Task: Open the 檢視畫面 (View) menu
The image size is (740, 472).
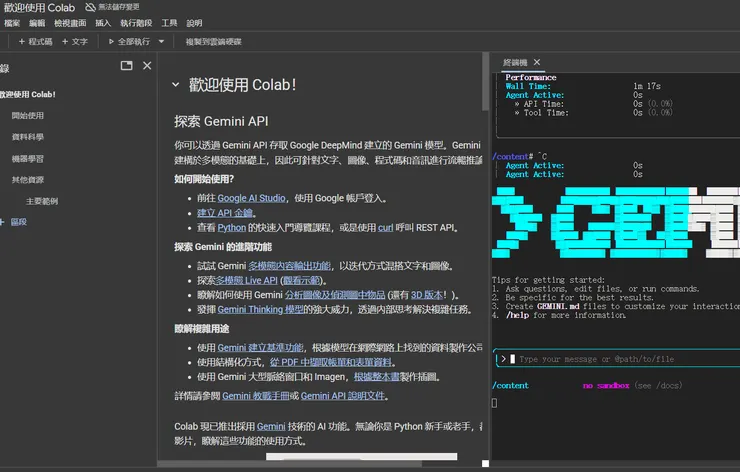Action: tap(70, 23)
